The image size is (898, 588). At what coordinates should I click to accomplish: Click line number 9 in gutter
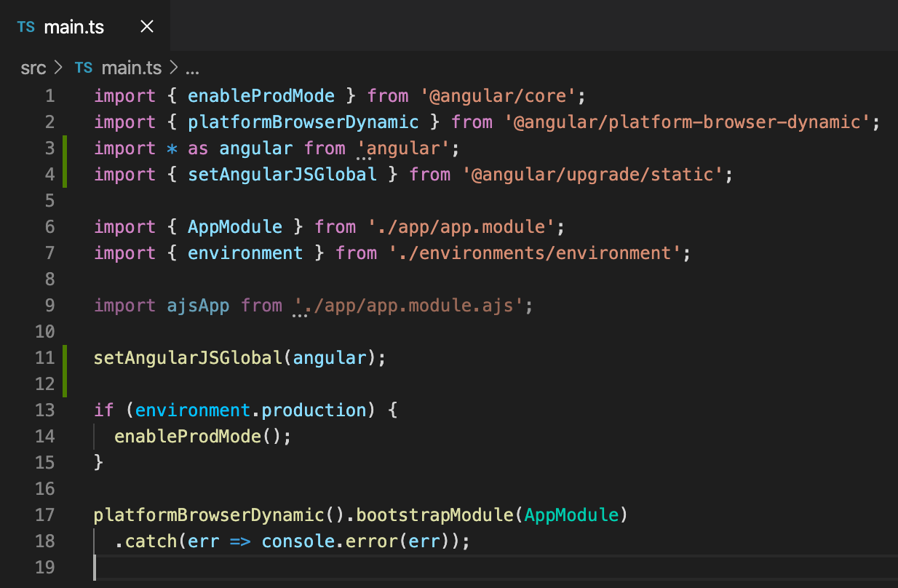(49, 306)
